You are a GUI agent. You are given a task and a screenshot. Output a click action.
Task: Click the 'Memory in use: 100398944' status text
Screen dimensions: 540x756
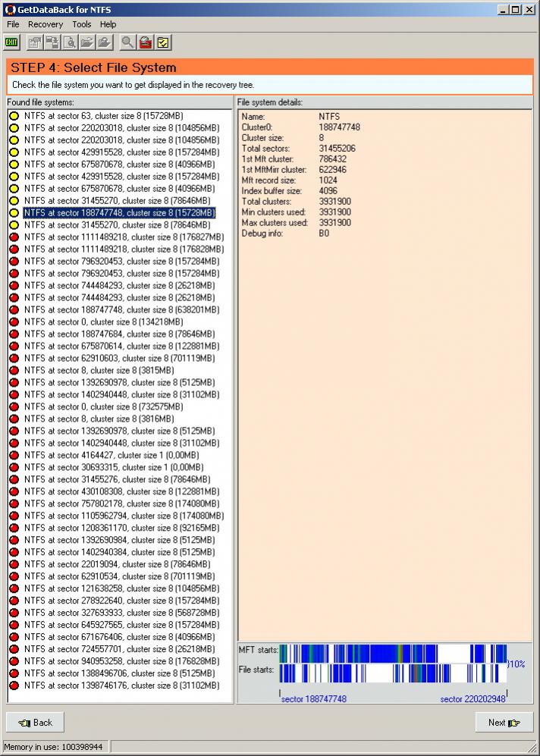tap(53, 747)
